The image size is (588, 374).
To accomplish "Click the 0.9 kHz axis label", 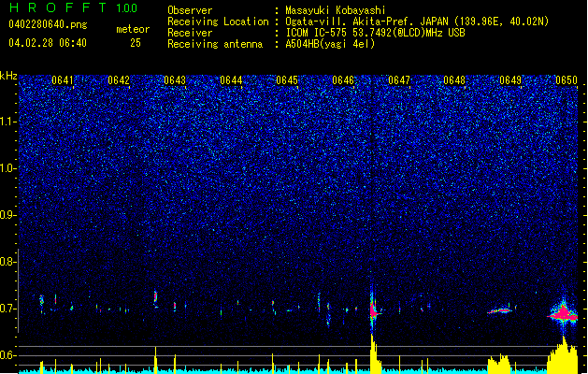I will click(x=7, y=215).
